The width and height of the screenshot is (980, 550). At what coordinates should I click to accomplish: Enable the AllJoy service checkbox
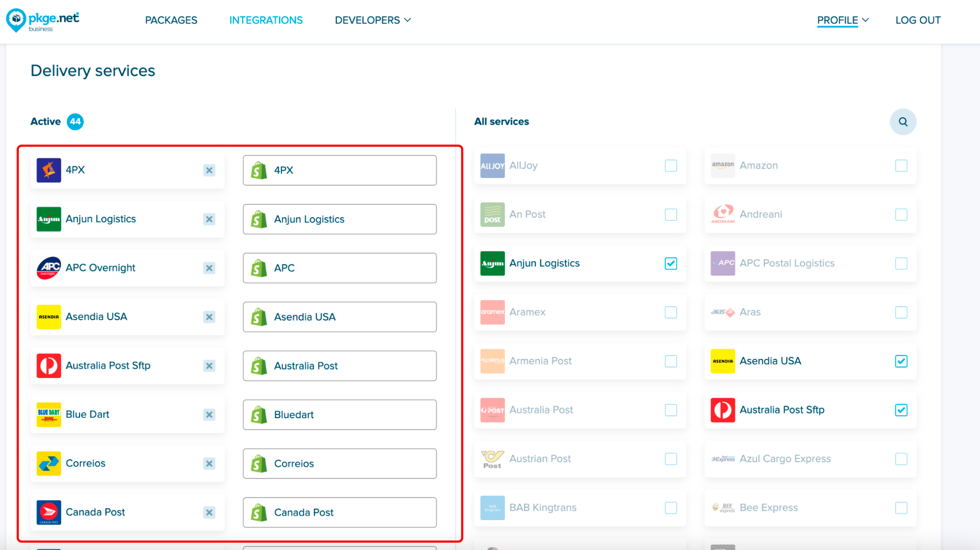[x=671, y=166]
